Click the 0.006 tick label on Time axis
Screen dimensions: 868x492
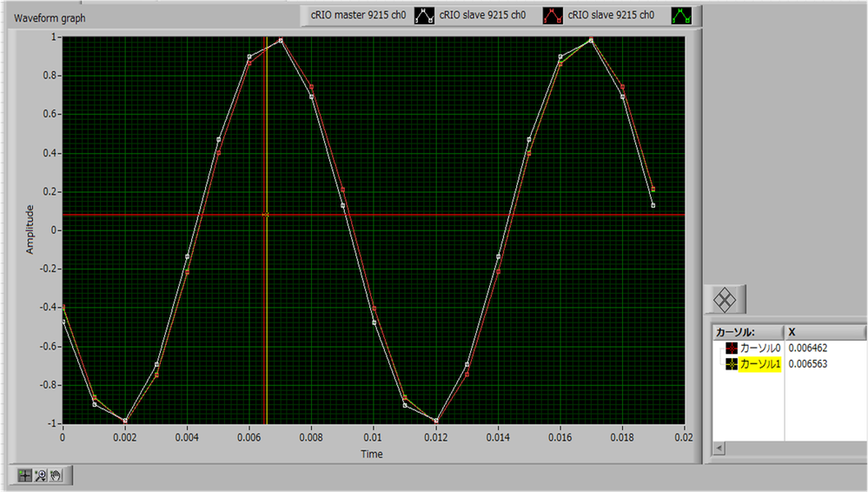click(x=249, y=437)
